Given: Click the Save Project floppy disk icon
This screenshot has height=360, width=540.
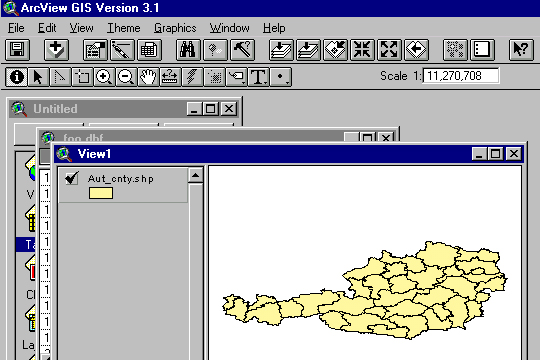Looking at the screenshot, I should 18,50.
